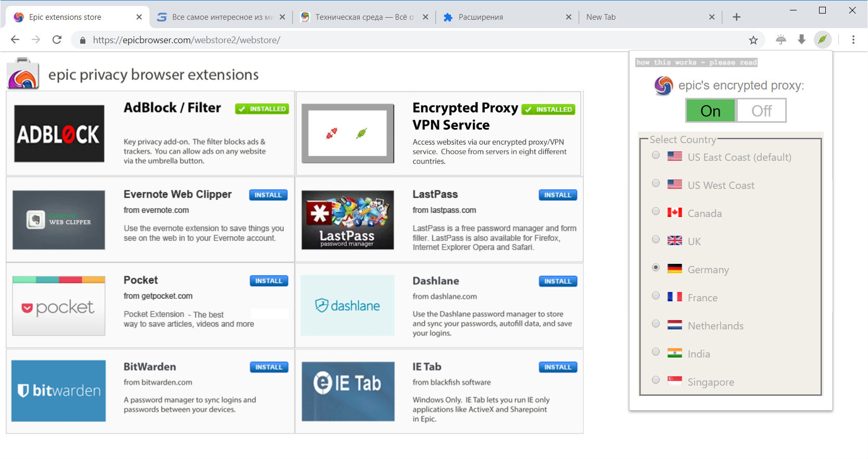This screenshot has height=459, width=868.
Task: Open the browser three-dot menu
Action: [853, 40]
